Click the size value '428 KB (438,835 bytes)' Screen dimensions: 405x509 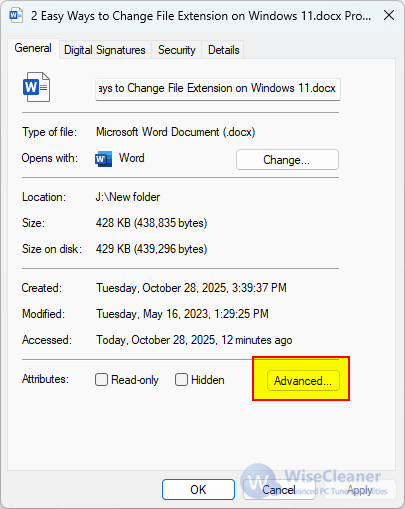tap(151, 223)
